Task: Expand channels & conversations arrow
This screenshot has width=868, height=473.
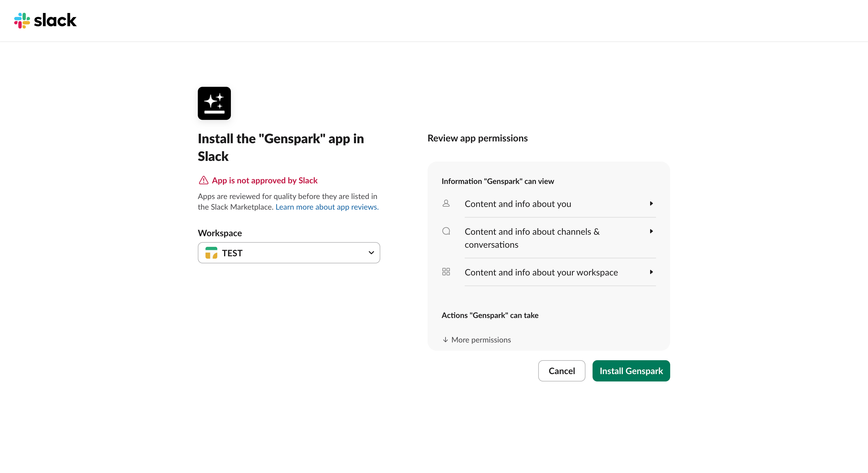Action: point(651,231)
